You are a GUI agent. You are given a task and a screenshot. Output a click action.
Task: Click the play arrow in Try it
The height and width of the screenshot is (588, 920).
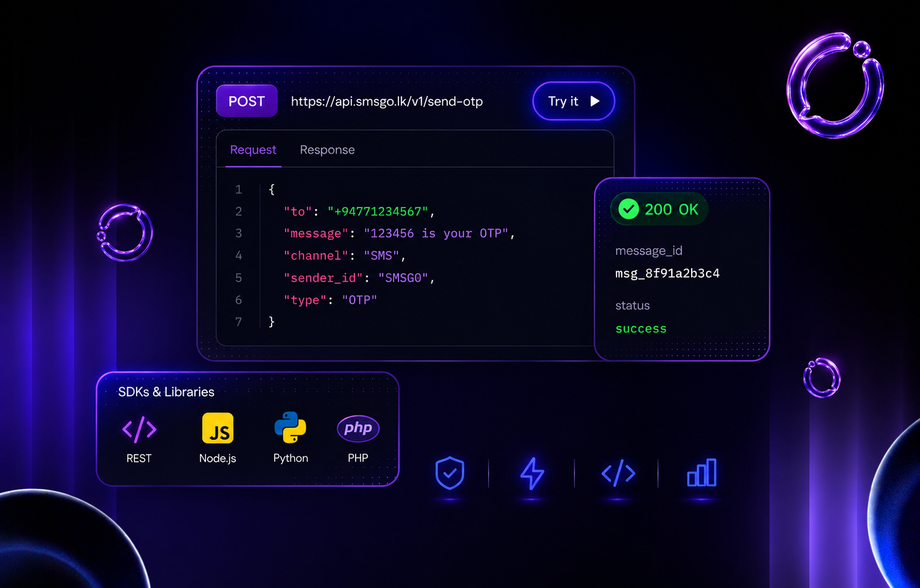(594, 101)
